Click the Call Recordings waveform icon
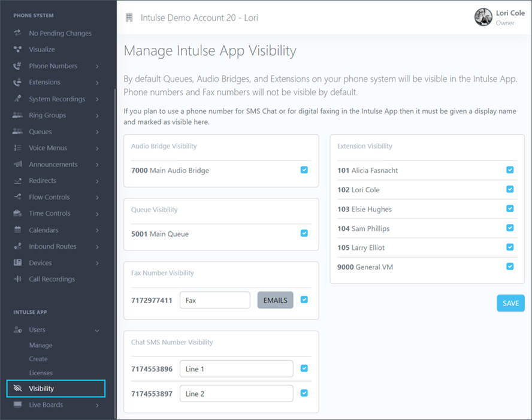This screenshot has height=420, width=532. tap(17, 279)
